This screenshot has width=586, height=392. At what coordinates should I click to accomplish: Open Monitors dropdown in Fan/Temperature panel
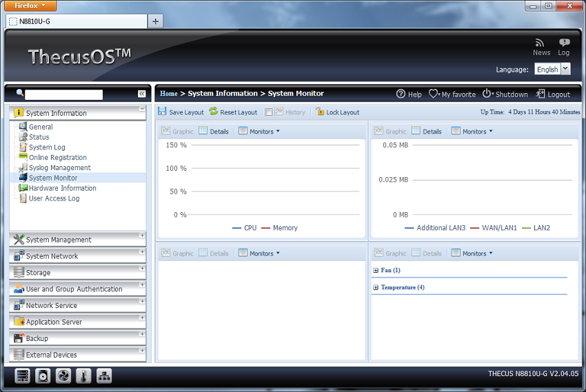pos(472,253)
